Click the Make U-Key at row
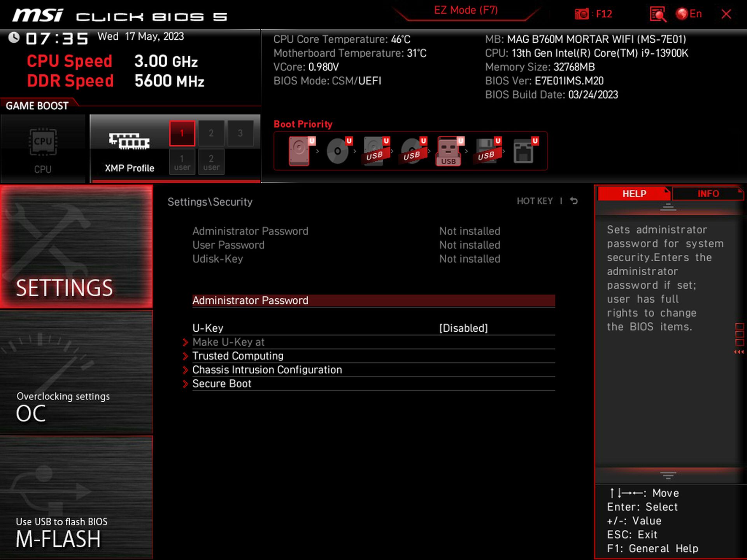Image resolution: width=747 pixels, height=560 pixels. [x=373, y=342]
